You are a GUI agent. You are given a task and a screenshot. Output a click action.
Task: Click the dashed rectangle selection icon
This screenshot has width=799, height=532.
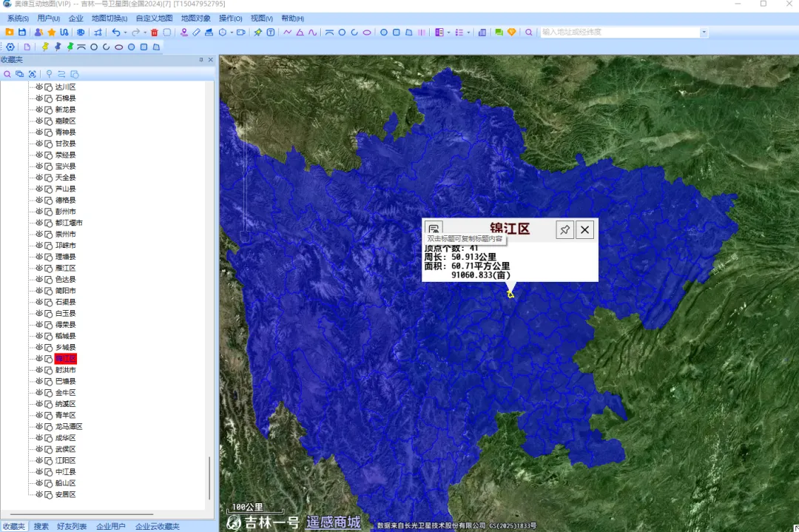coord(166,32)
